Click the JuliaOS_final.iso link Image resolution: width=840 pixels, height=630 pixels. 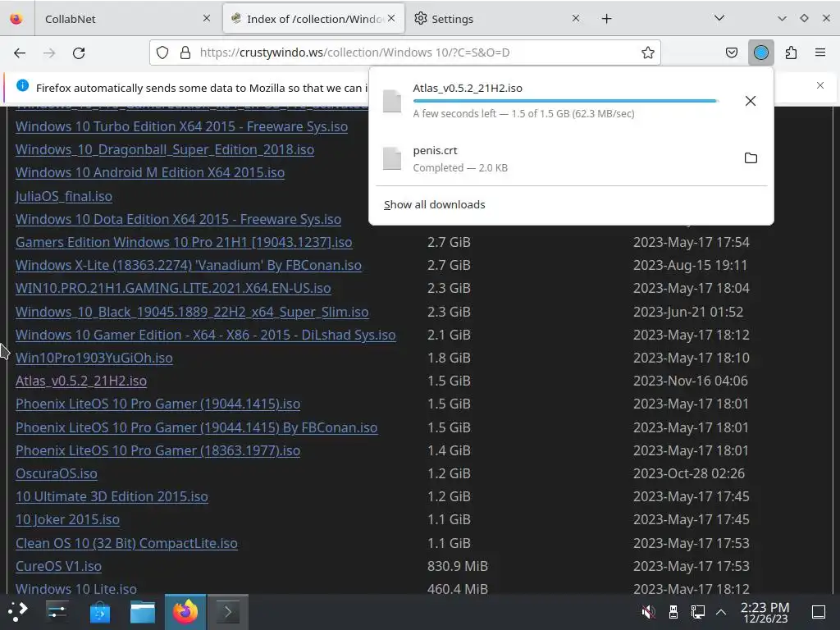tap(64, 196)
